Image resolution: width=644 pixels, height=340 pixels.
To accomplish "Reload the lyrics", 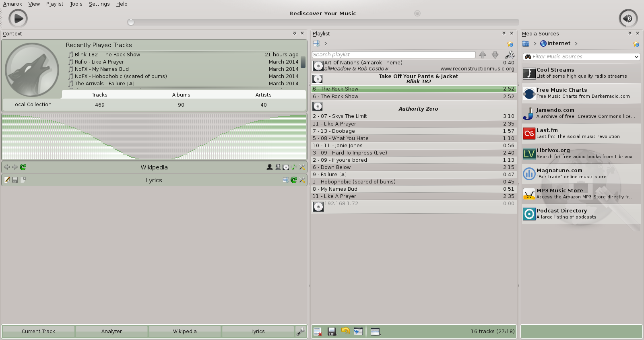I will coord(294,180).
